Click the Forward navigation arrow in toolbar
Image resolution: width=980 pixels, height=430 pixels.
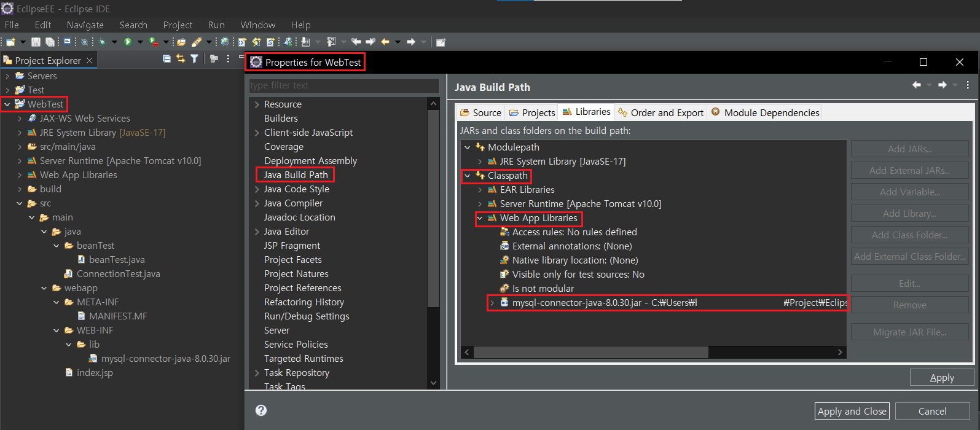tap(411, 42)
